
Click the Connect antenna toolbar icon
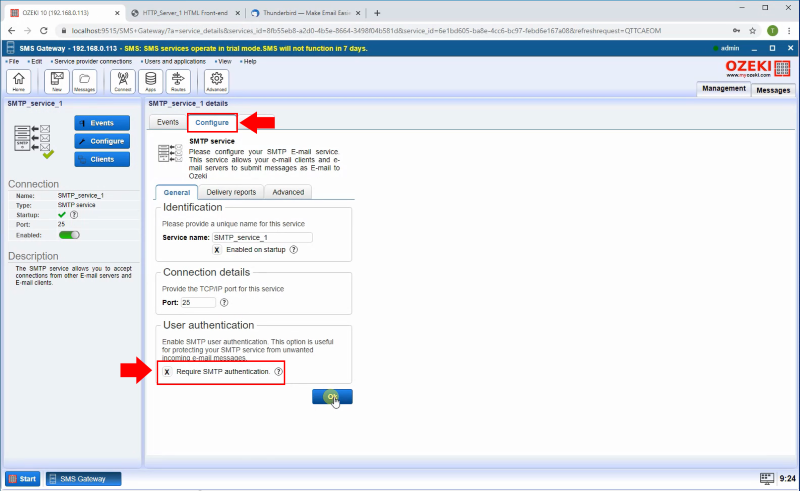tap(122, 81)
